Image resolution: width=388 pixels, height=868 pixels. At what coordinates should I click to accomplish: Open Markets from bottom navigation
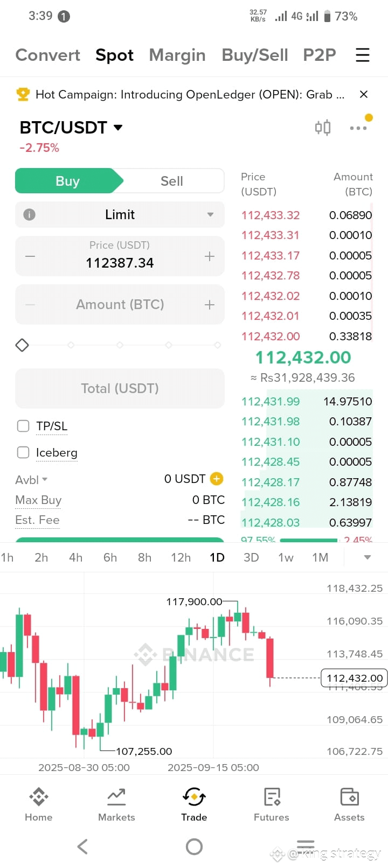(116, 804)
